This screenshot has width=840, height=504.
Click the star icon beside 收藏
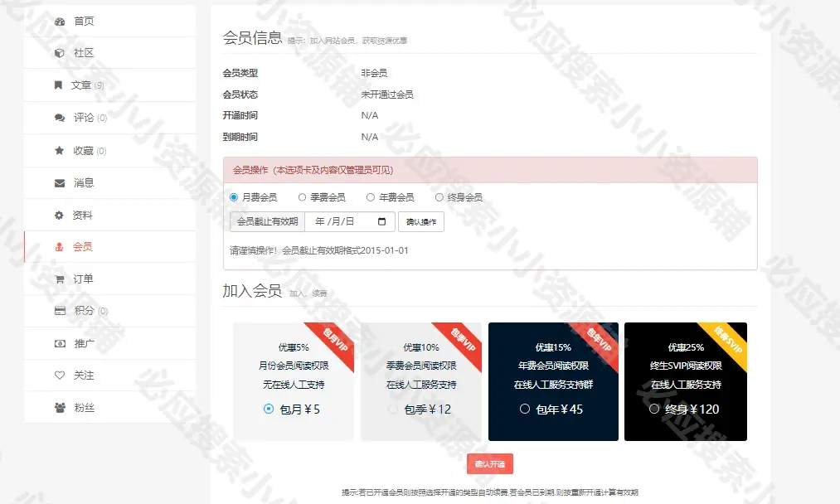click(x=60, y=151)
